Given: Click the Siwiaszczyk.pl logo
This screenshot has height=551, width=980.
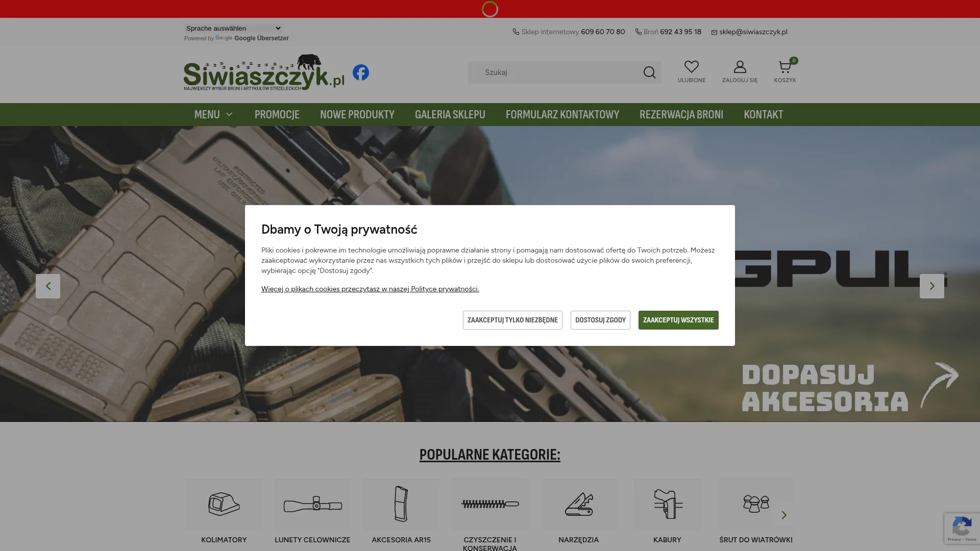Looking at the screenshot, I should pos(264,72).
